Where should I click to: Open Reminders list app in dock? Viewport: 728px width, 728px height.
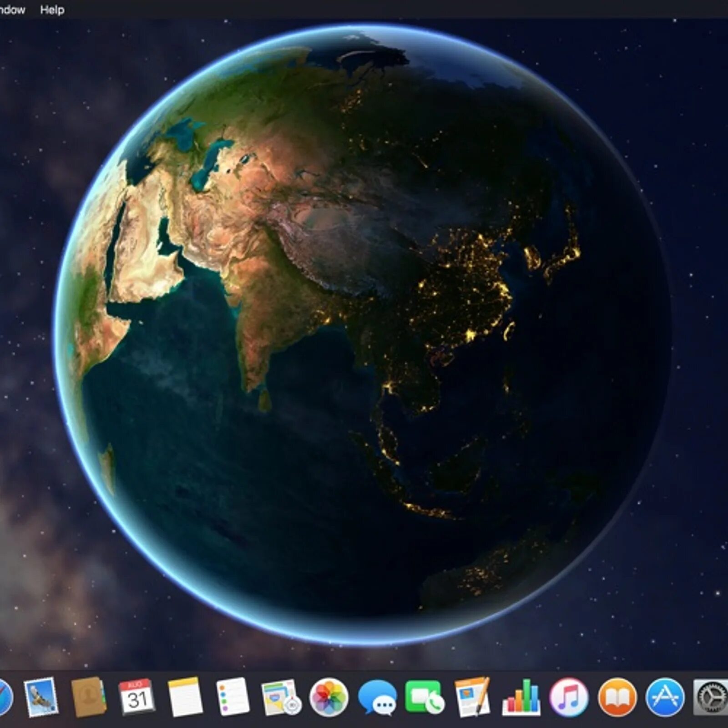[x=233, y=697]
